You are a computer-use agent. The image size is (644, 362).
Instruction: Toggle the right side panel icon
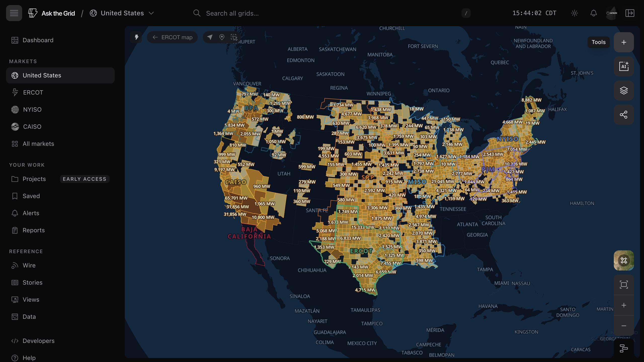point(630,13)
